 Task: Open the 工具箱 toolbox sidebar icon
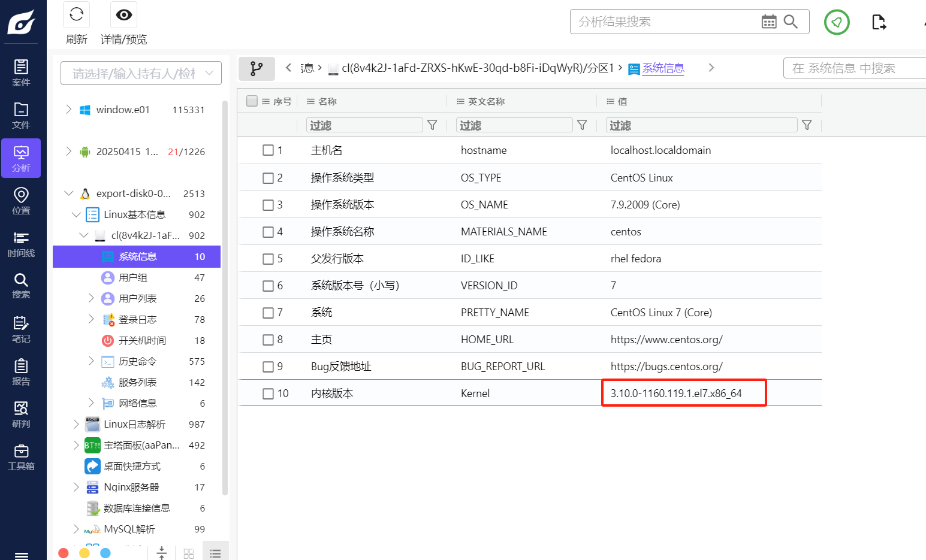21,457
